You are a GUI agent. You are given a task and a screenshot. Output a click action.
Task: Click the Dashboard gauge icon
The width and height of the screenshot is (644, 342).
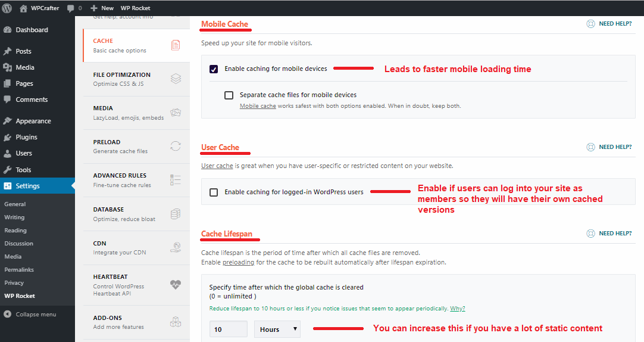[7, 30]
